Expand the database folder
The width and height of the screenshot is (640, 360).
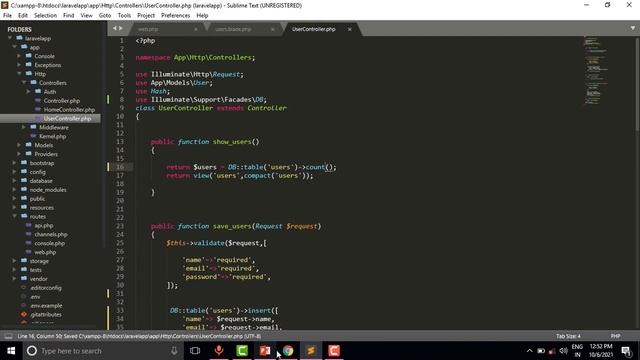click(x=14, y=181)
